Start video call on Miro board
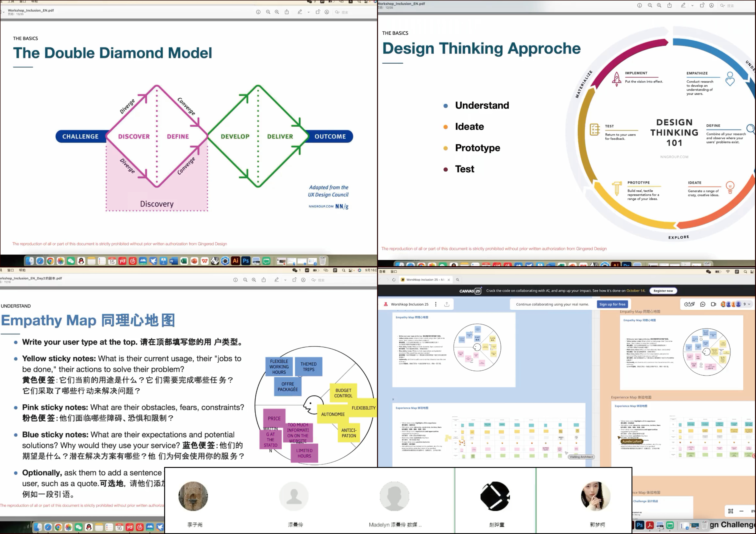This screenshot has width=756, height=534. [x=713, y=304]
